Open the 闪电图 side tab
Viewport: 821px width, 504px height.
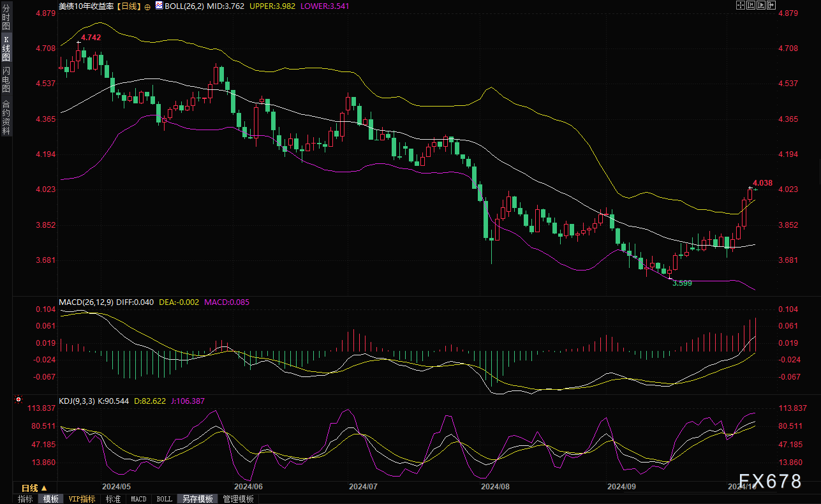point(6,79)
